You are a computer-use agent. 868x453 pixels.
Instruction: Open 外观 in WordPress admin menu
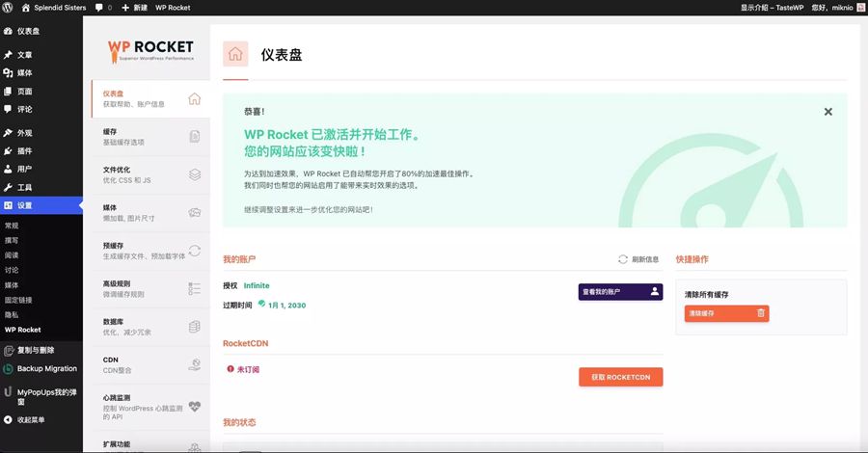[x=24, y=133]
